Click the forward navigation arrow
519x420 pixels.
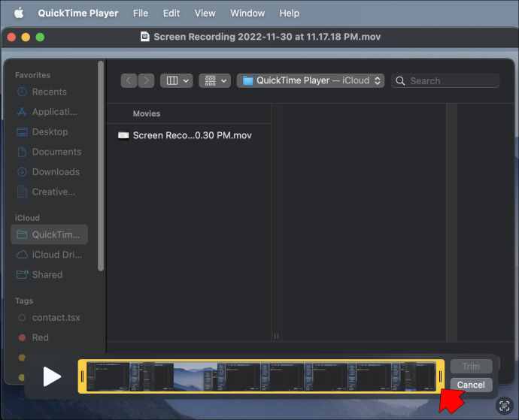146,80
